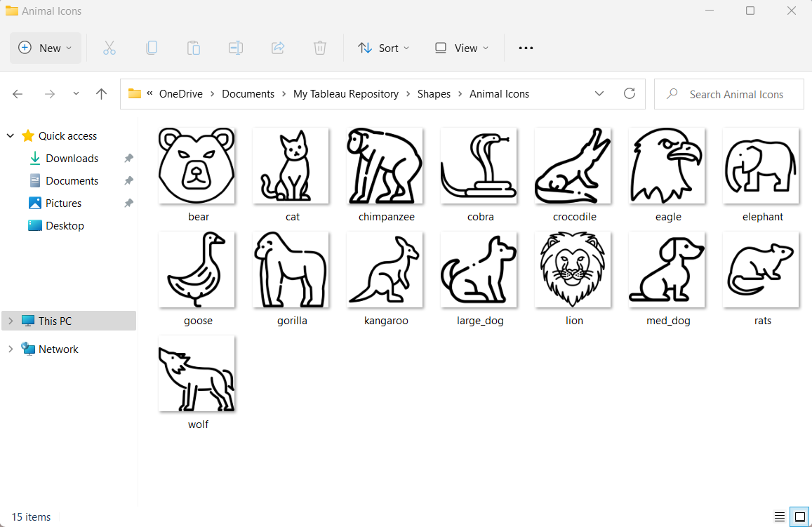Click inside the Search Animal Icons box
The height and width of the screenshot is (527, 812).
pyautogui.click(x=728, y=93)
